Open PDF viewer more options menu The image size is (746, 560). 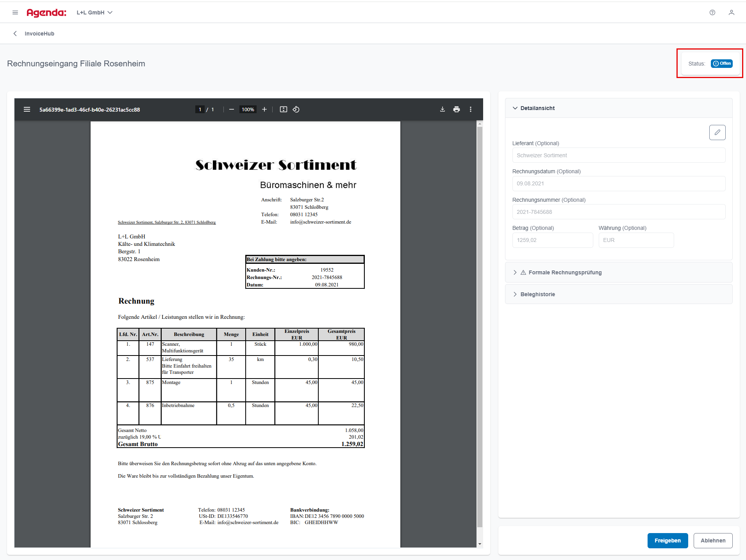(x=471, y=109)
